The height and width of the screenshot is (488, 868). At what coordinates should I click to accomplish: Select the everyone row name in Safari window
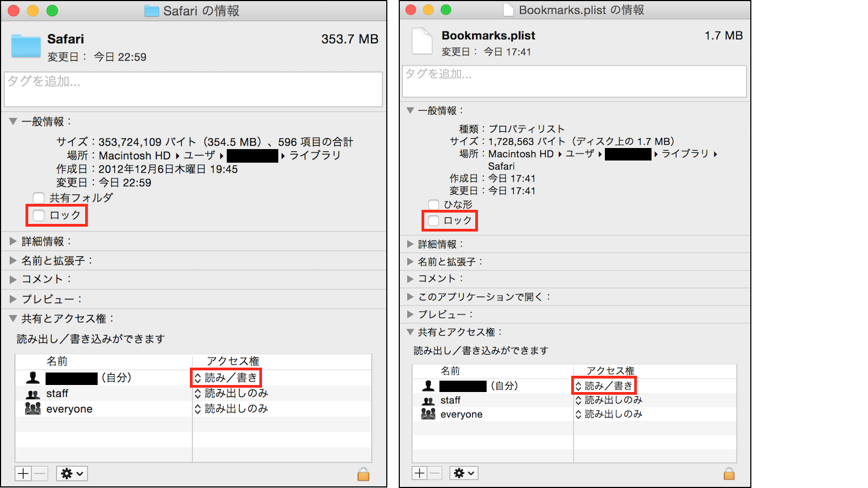click(69, 409)
